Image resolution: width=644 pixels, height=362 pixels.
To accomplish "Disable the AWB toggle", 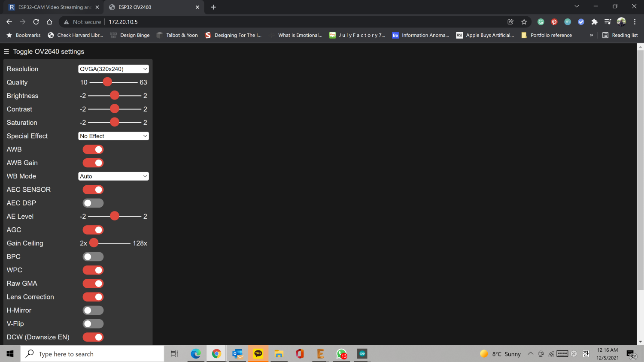I will (x=93, y=149).
